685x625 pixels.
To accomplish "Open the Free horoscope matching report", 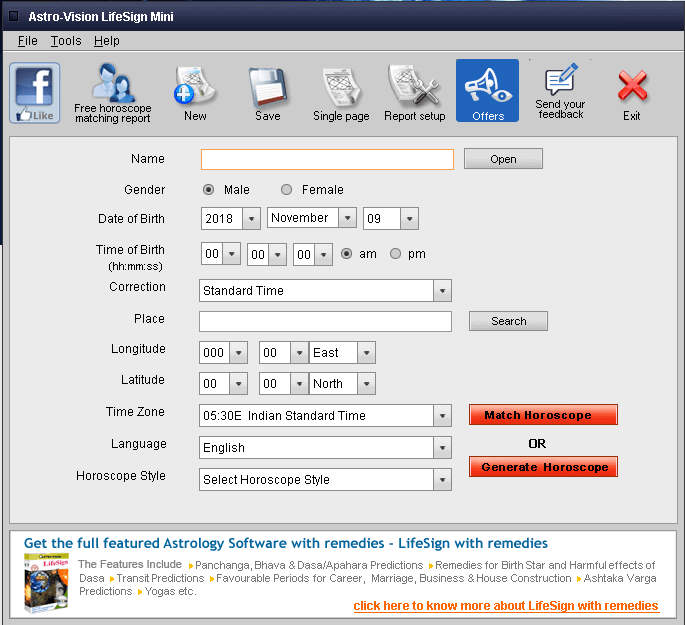I will tap(113, 92).
